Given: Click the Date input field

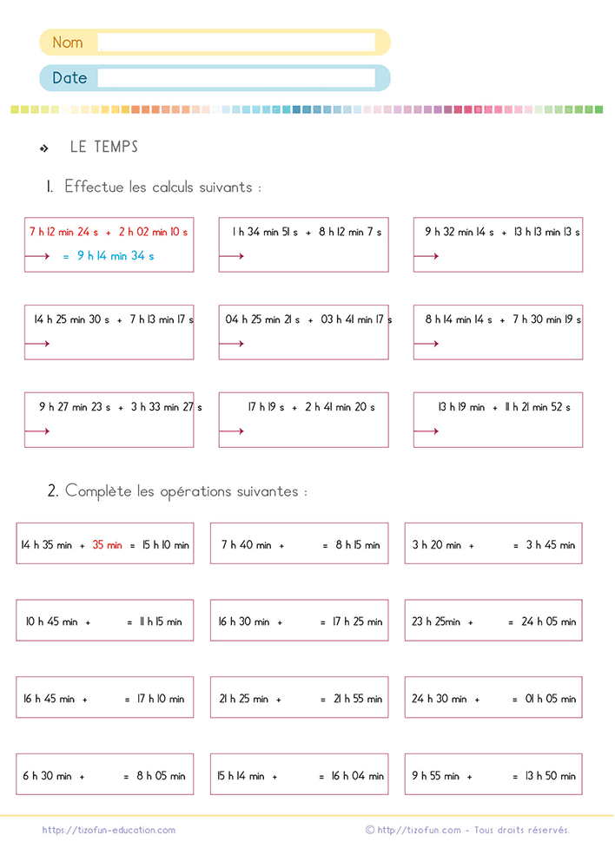Looking at the screenshot, I should click(236, 78).
